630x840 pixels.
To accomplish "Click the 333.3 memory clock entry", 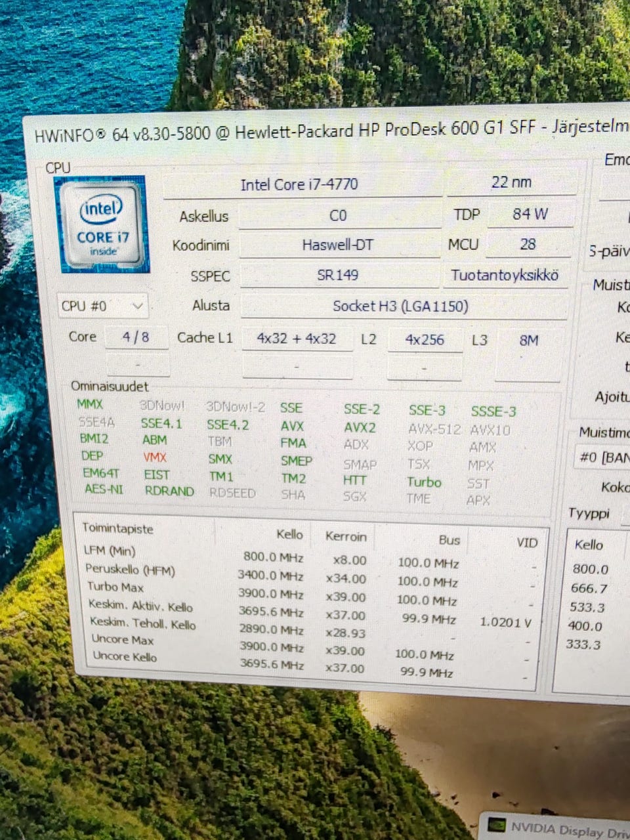I will tap(583, 644).
